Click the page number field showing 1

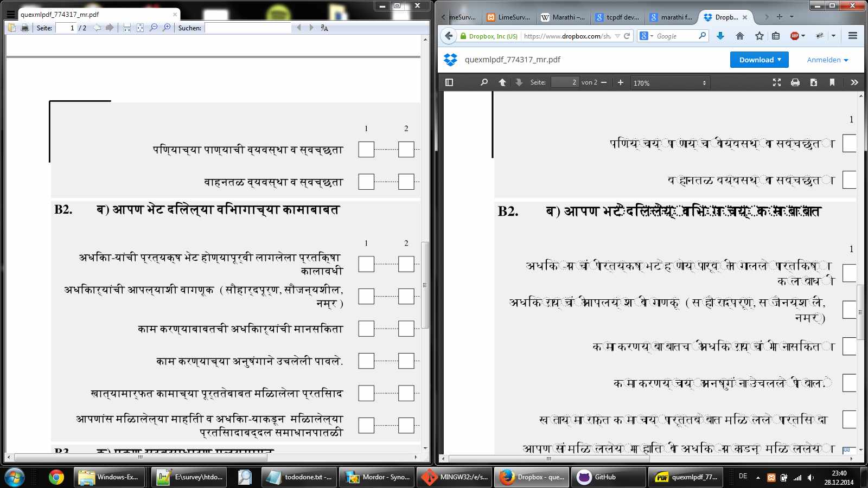(66, 28)
